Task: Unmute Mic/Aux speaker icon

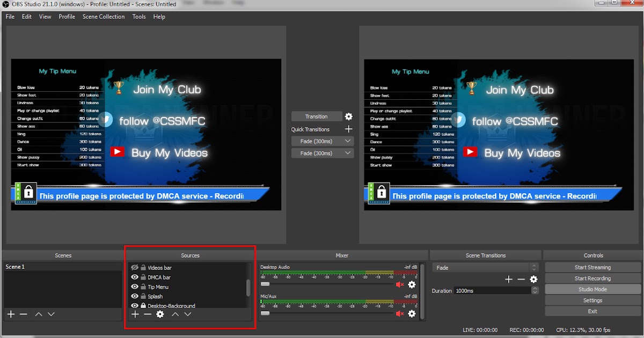Action: tap(399, 313)
